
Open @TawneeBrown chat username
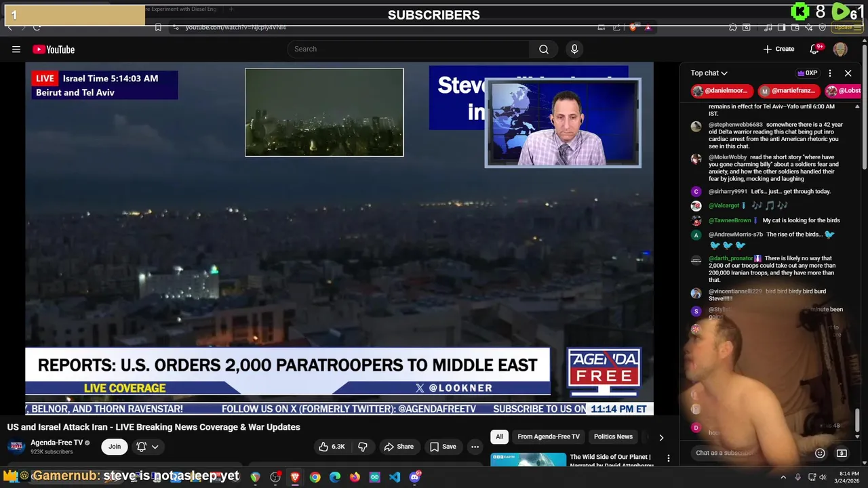[730, 220]
